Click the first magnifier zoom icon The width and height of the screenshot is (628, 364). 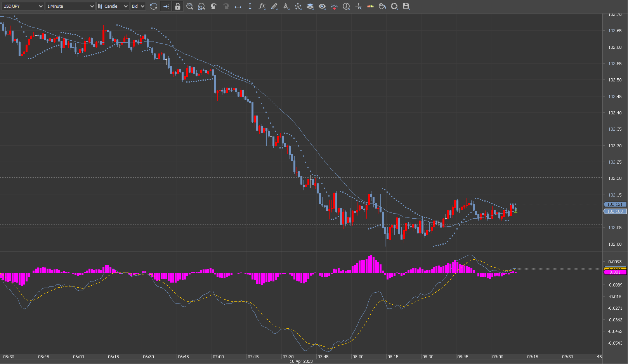coord(190,6)
